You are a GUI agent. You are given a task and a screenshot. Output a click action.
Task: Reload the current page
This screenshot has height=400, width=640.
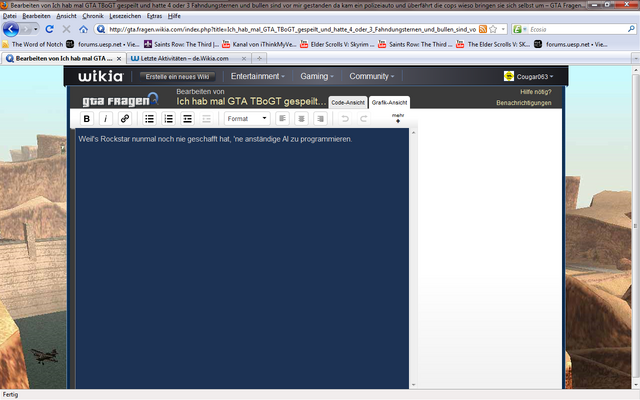point(49,29)
